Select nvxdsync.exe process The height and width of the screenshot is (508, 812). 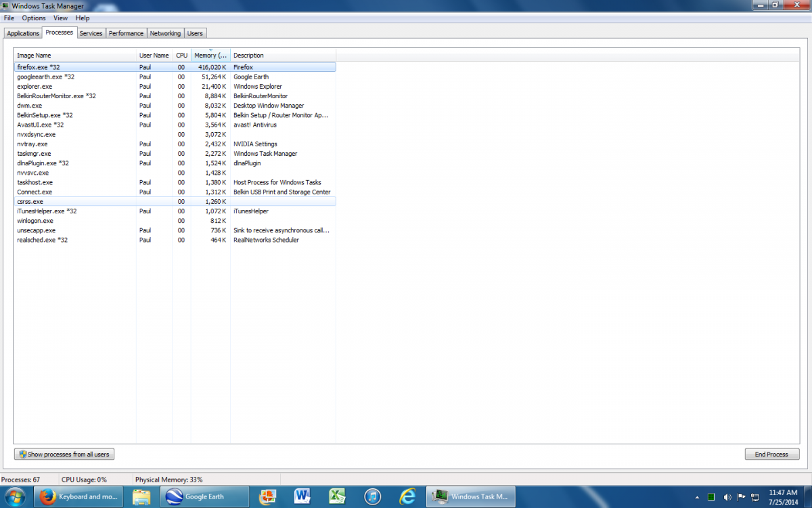click(175, 134)
